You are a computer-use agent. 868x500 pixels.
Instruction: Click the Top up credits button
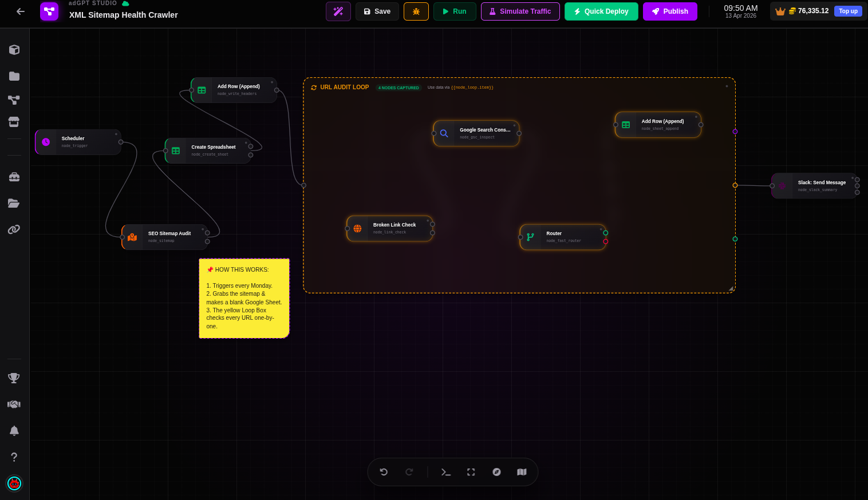pyautogui.click(x=848, y=11)
